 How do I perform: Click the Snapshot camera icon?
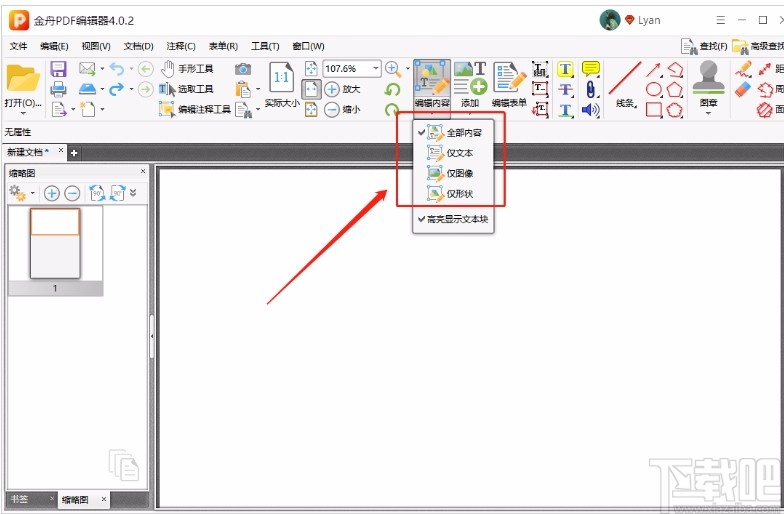pos(243,68)
